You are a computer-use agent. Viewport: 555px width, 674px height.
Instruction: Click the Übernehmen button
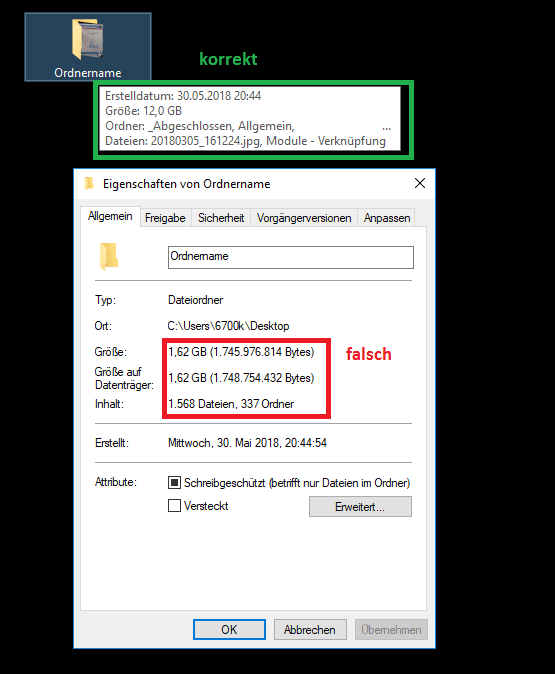[391, 630]
